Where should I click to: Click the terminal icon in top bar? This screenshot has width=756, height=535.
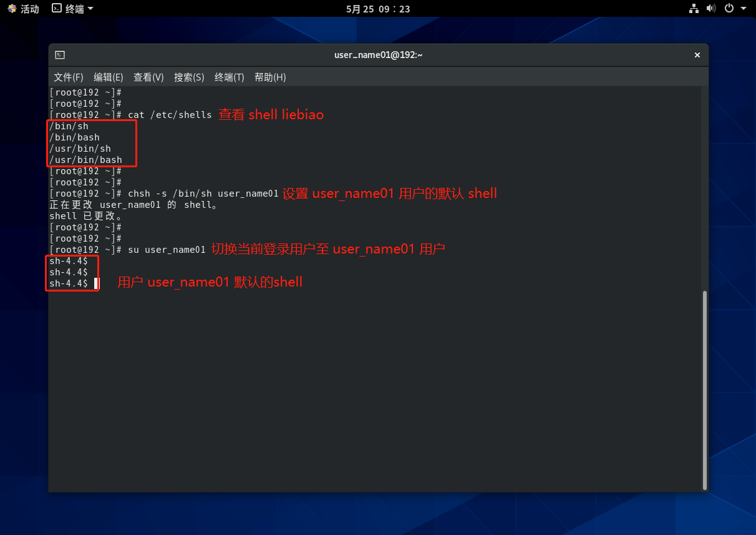(x=57, y=9)
